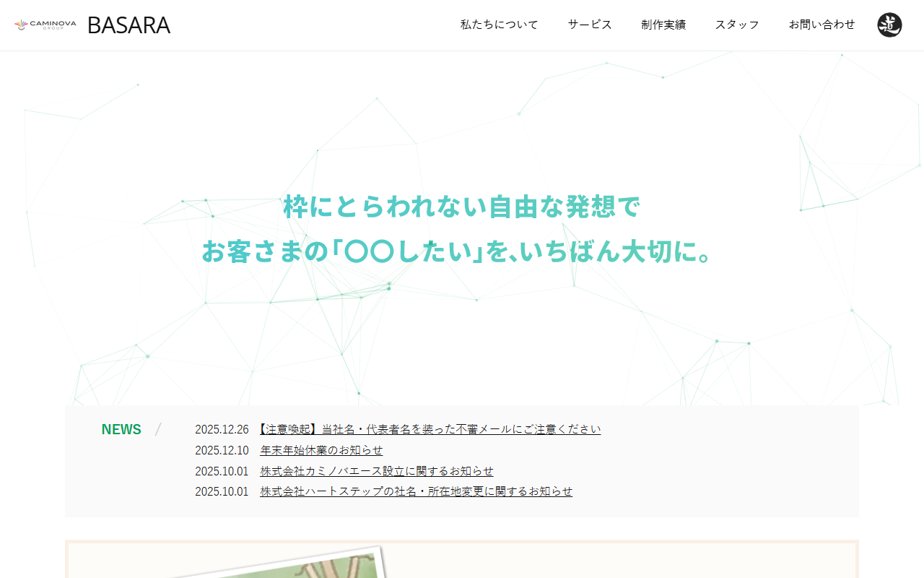The width and height of the screenshot is (924, 578).
Task: Click the slash mark beside NEWS
Action: 157,429
